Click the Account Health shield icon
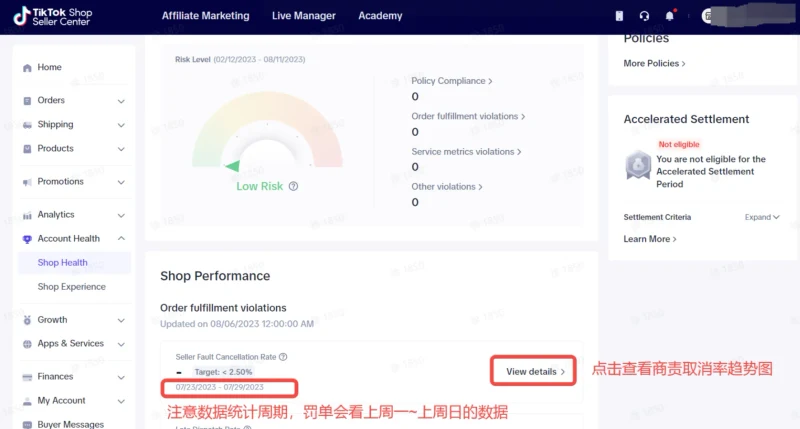 [27, 239]
